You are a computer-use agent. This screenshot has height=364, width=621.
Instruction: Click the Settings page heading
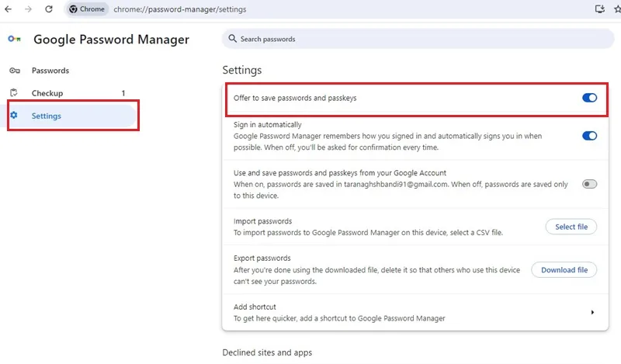coord(242,70)
